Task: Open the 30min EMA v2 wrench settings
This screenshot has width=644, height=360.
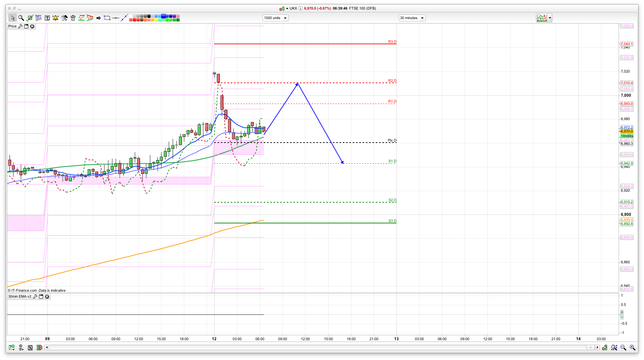Action: point(35,296)
